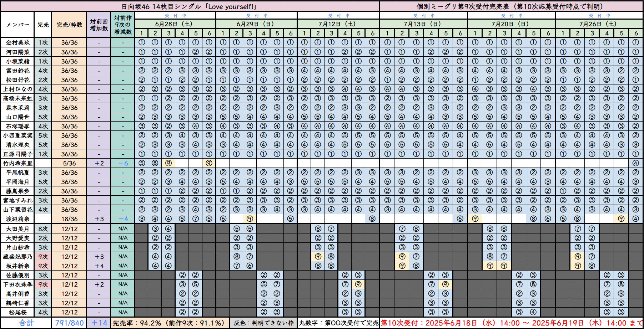Click the 清水理央 row label

tap(17, 145)
